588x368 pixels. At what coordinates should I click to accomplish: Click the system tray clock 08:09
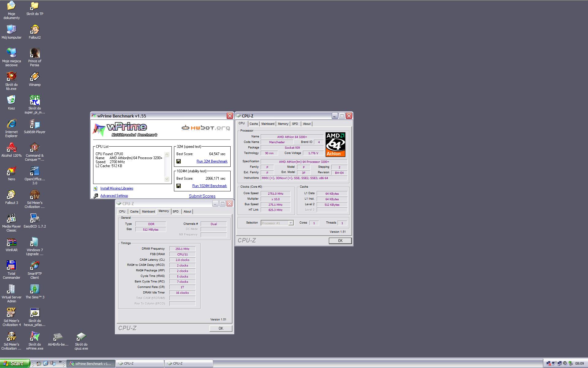[579, 364]
